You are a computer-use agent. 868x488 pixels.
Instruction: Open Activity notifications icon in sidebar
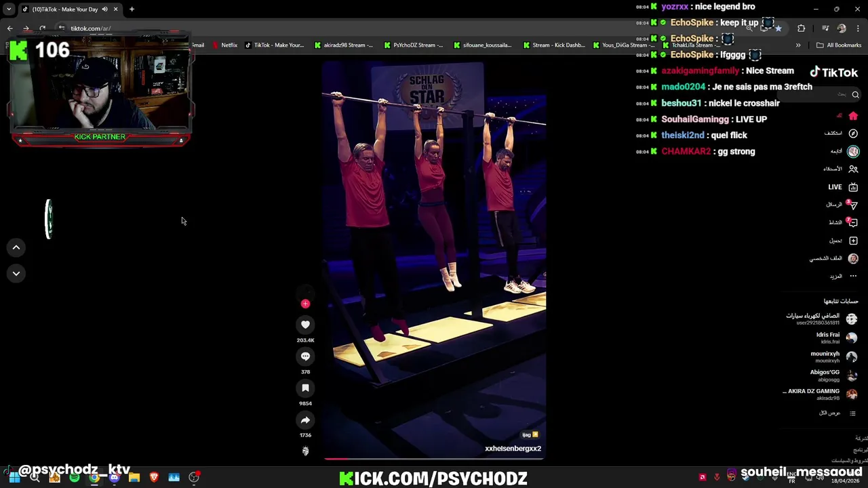pos(853,222)
